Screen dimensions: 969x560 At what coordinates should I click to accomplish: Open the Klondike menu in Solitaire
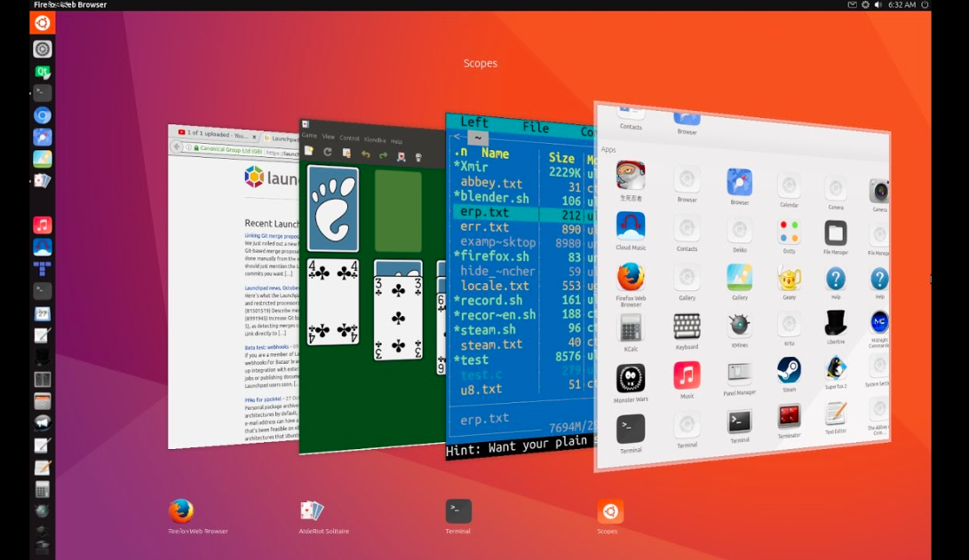375,140
